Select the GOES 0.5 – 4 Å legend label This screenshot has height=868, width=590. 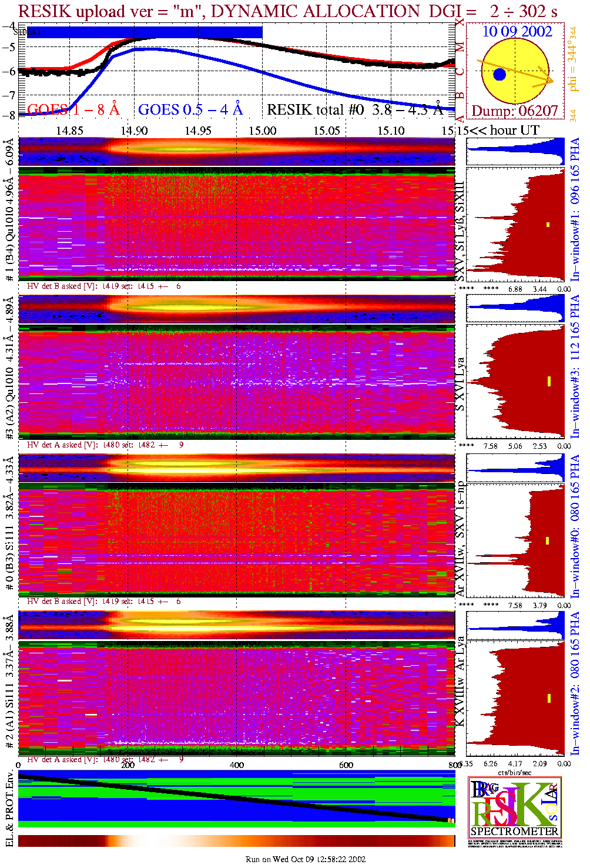pos(190,110)
